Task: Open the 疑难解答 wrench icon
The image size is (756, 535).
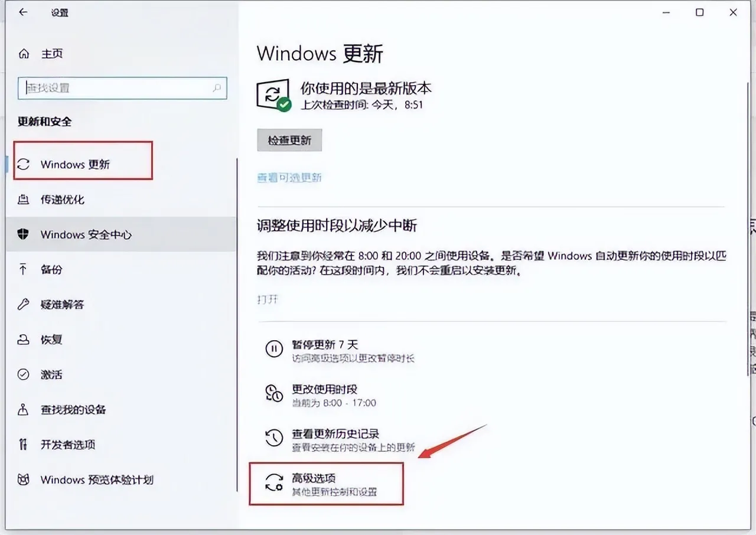Action: click(x=24, y=305)
